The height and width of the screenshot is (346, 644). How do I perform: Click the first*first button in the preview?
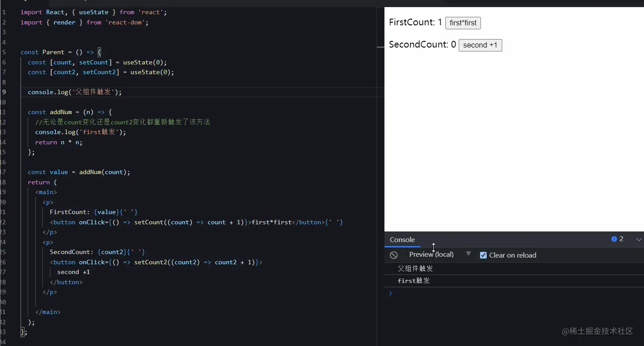[463, 23]
